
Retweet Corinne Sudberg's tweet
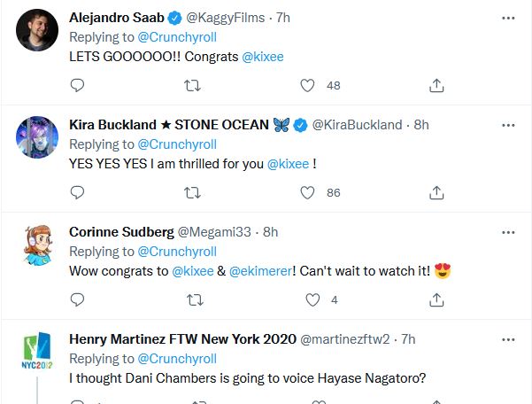(192, 300)
